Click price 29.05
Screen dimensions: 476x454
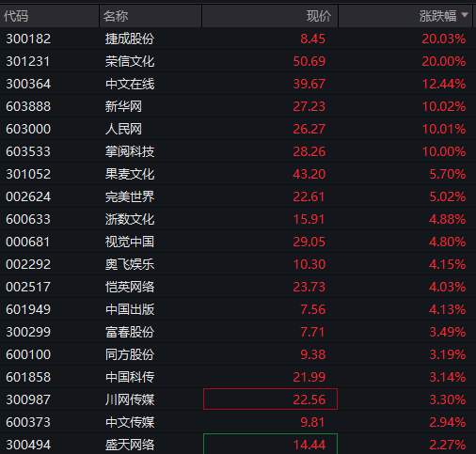(309, 242)
